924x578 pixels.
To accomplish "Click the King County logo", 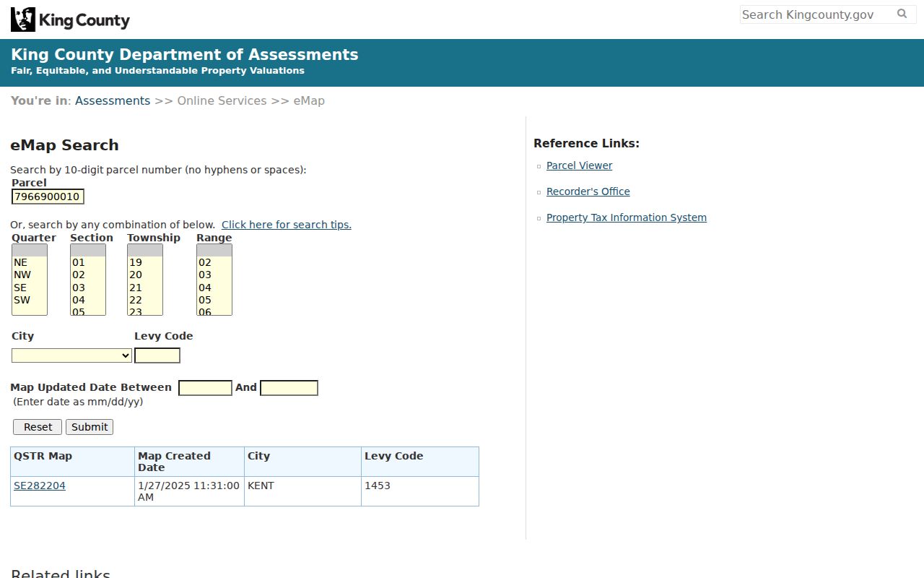I will point(70,20).
